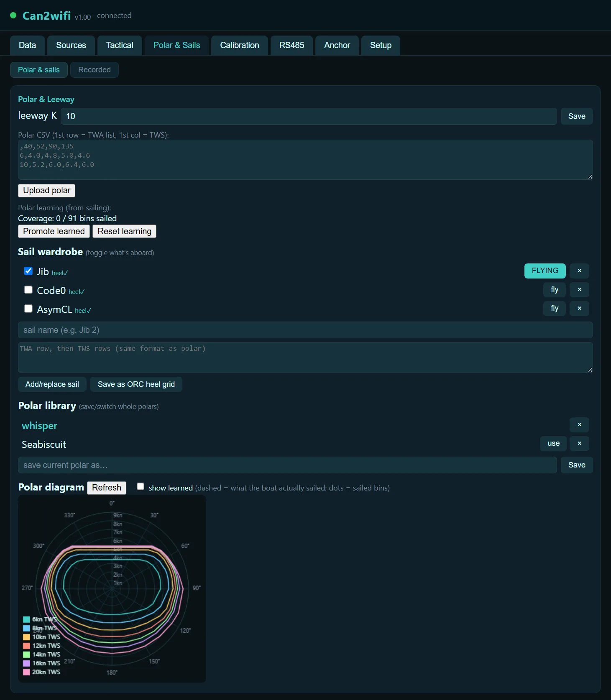Delete the whisper polar from library
Viewport: 611px width, 700px height.
(579, 425)
